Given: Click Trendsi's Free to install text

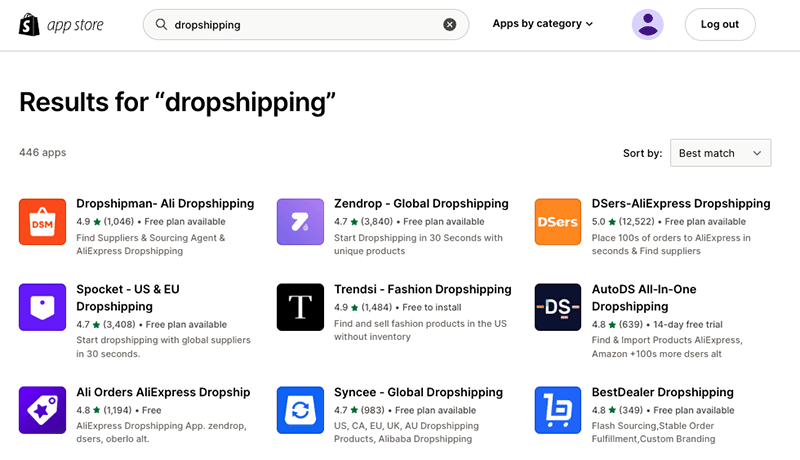Looking at the screenshot, I should click(x=432, y=308).
